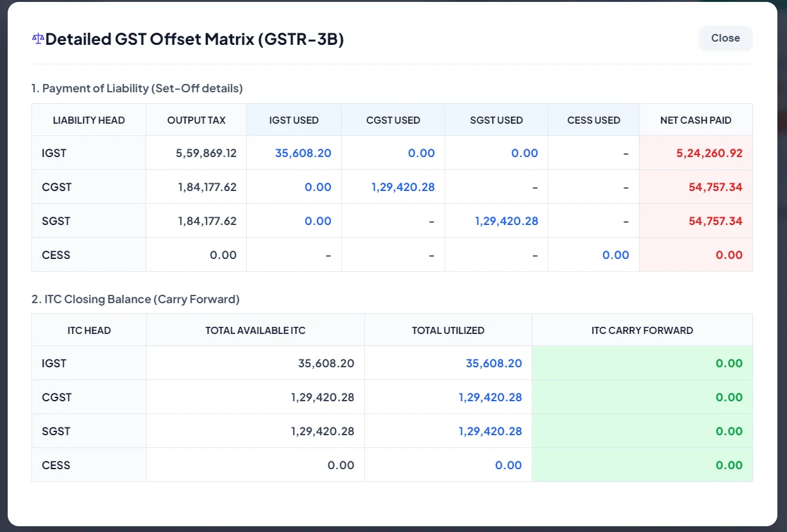This screenshot has width=787, height=532.
Task: Select the '1. Payment of Liability (Set-Off details)' heading
Action: tap(137, 88)
